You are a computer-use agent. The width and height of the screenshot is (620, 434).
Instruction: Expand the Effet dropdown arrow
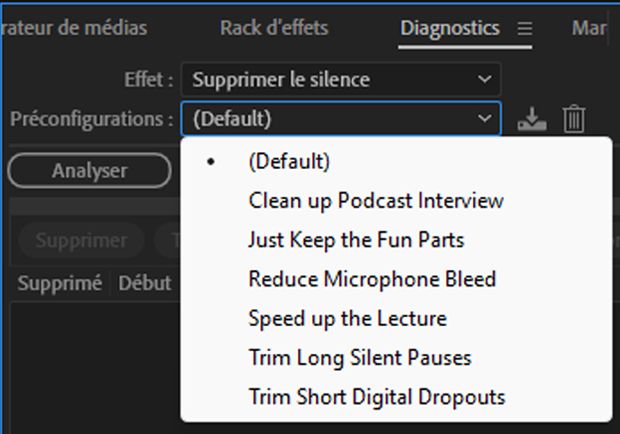pos(484,79)
